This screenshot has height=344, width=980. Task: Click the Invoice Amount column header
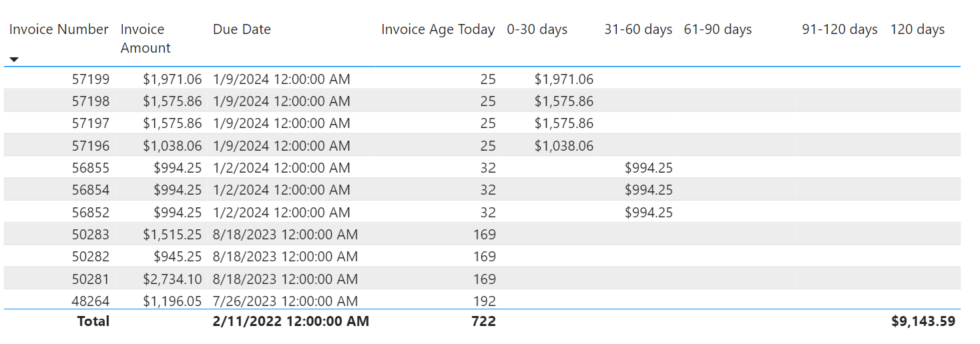tap(146, 39)
